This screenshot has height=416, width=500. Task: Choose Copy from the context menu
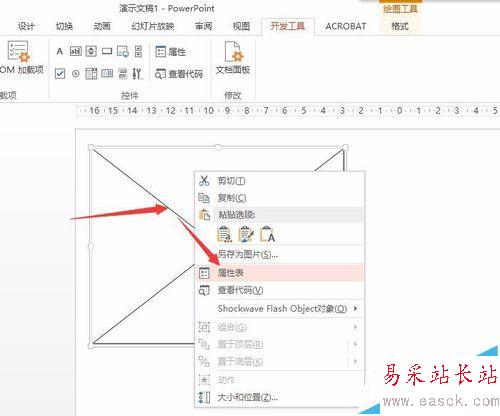[x=279, y=198]
